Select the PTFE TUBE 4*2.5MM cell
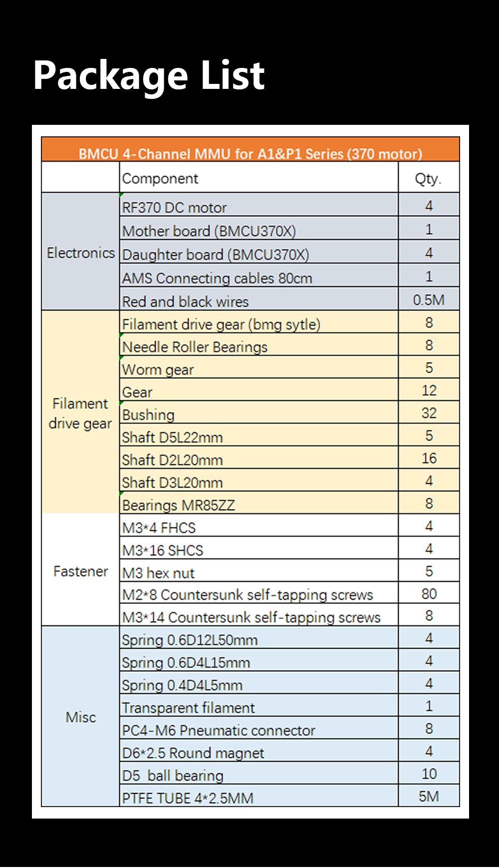Screen dimensions: 499x868 point(259,795)
